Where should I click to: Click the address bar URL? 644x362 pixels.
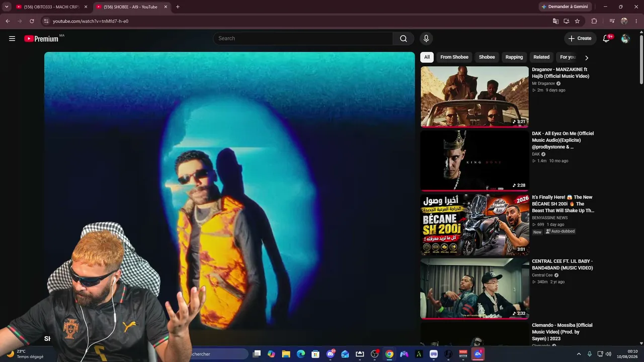pyautogui.click(x=91, y=21)
